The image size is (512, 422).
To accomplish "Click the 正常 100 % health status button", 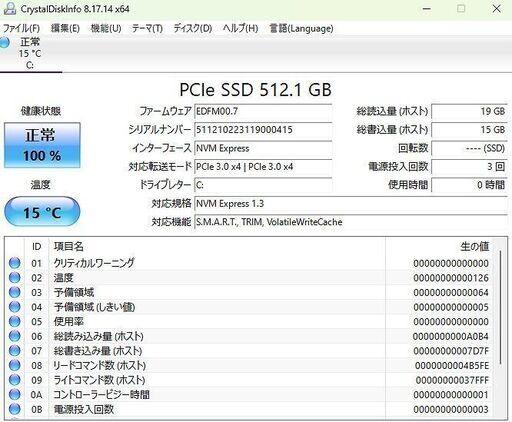I will point(42,145).
